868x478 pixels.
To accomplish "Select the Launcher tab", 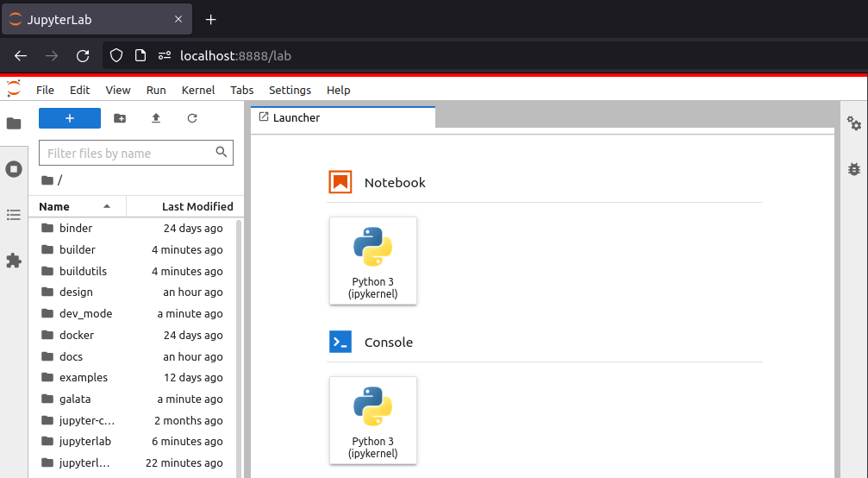I will [x=343, y=117].
